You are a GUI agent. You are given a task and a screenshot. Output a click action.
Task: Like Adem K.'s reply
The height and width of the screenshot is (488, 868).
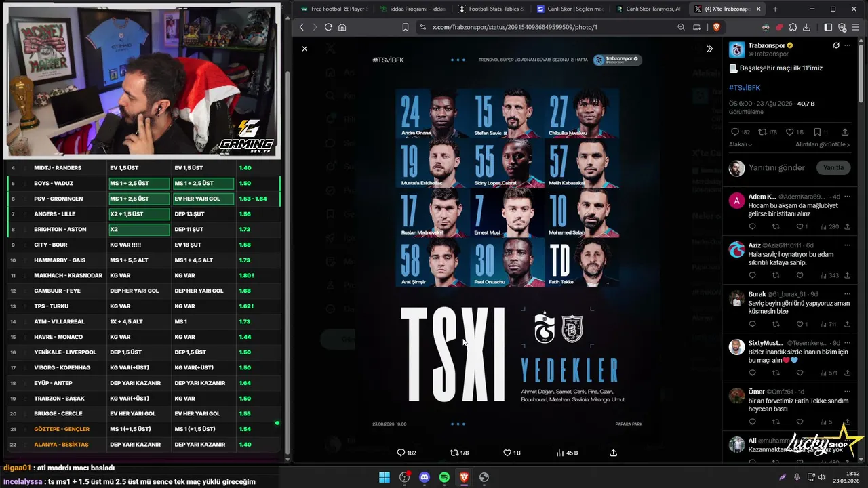800,226
